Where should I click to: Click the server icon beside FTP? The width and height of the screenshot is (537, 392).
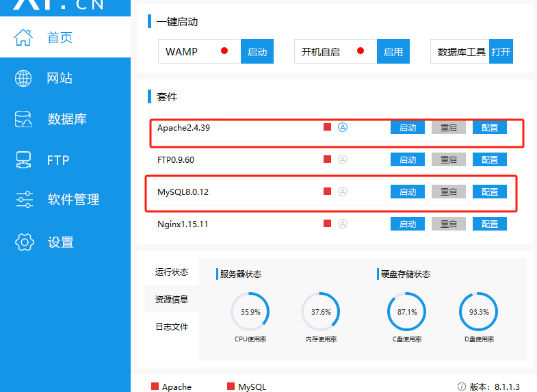click(23, 160)
